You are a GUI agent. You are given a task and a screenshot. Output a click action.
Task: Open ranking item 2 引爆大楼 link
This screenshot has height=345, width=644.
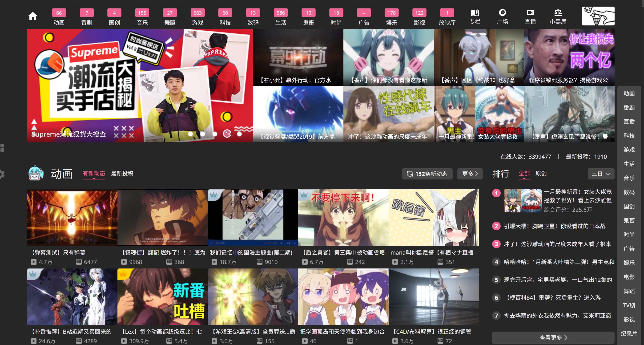[555, 226]
